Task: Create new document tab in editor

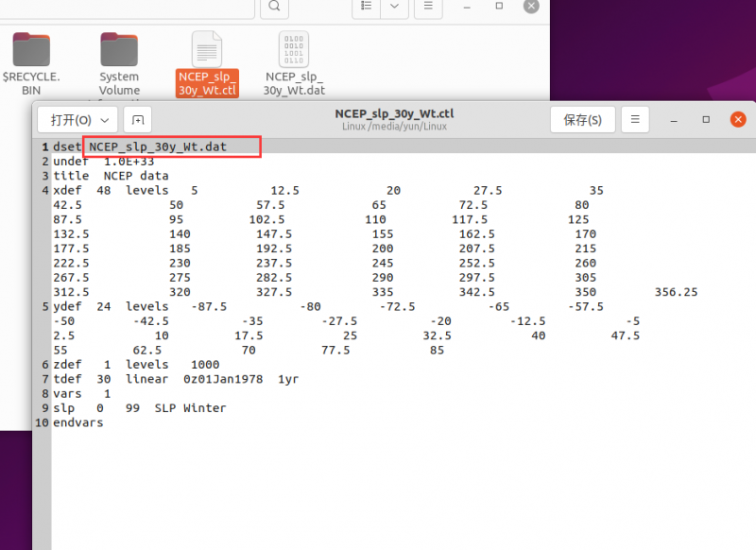Action: (x=138, y=120)
